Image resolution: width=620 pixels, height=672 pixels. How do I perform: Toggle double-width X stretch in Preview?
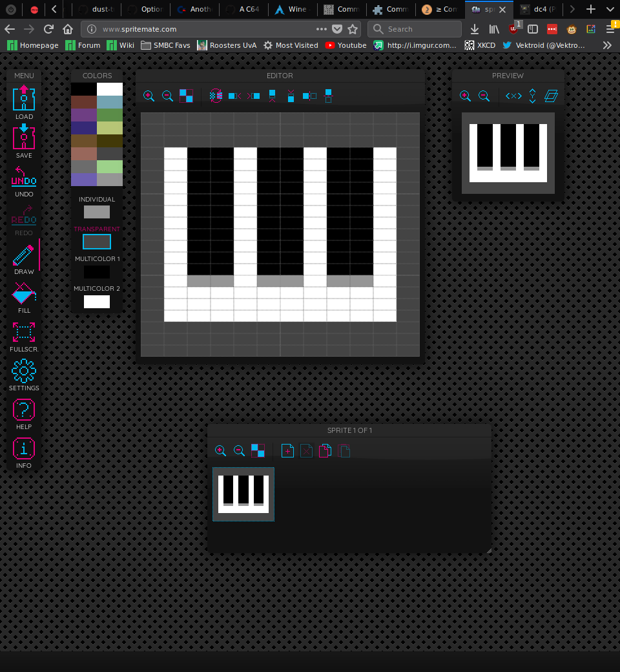513,96
